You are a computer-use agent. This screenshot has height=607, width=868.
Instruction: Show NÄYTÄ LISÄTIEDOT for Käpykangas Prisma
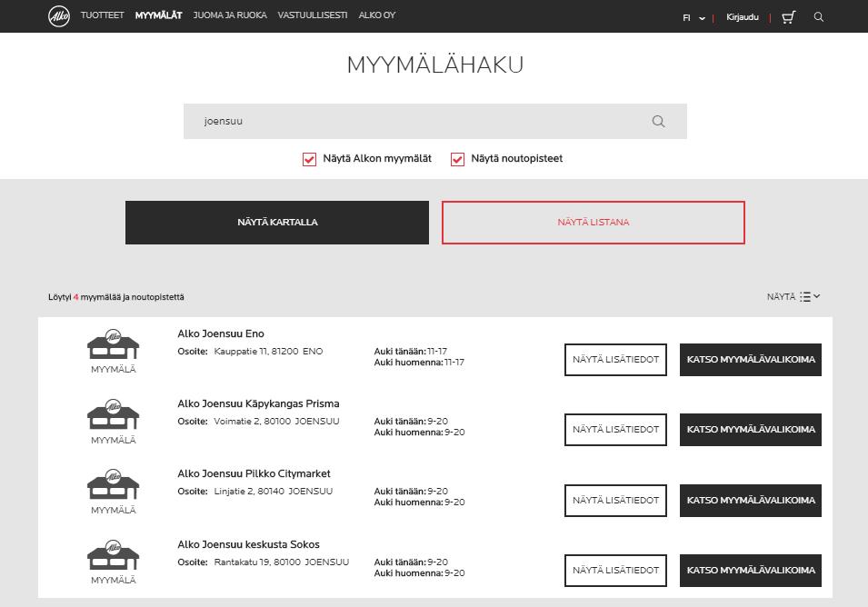[x=615, y=430]
